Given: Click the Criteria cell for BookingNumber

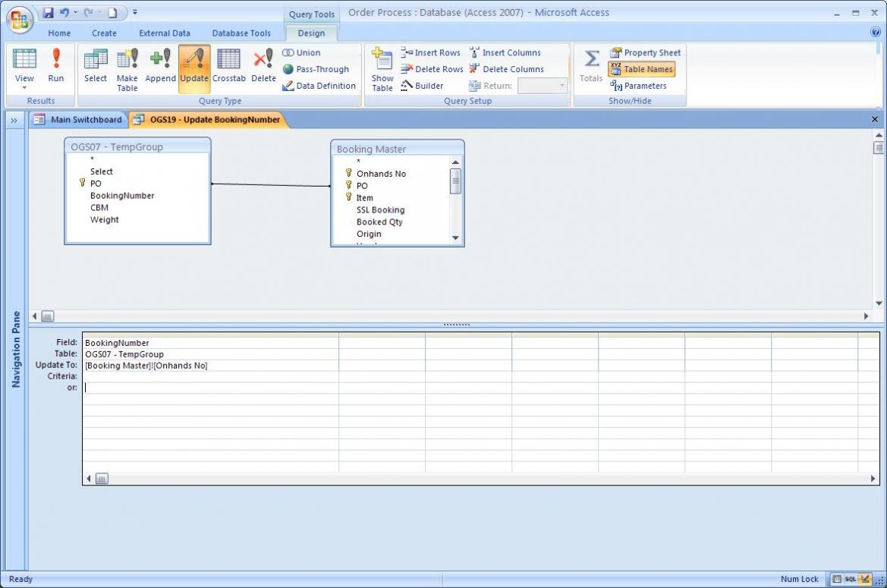Looking at the screenshot, I should pos(210,376).
